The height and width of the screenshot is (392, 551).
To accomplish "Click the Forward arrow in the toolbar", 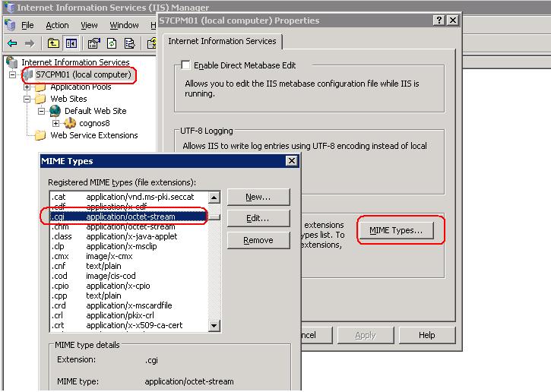I will click(x=30, y=43).
